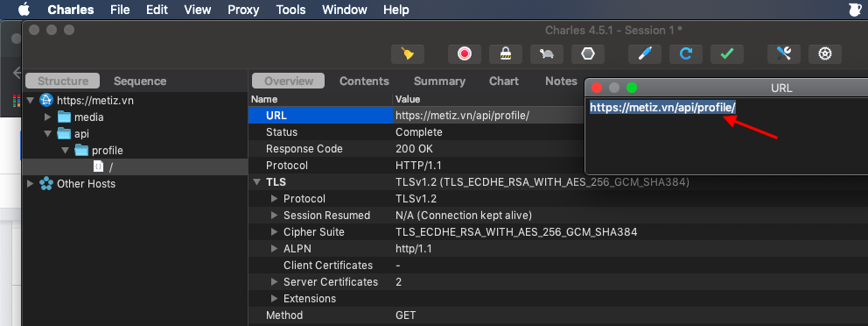868x326 pixels.
Task: Click the broom Clear Session icon
Action: [x=408, y=53]
